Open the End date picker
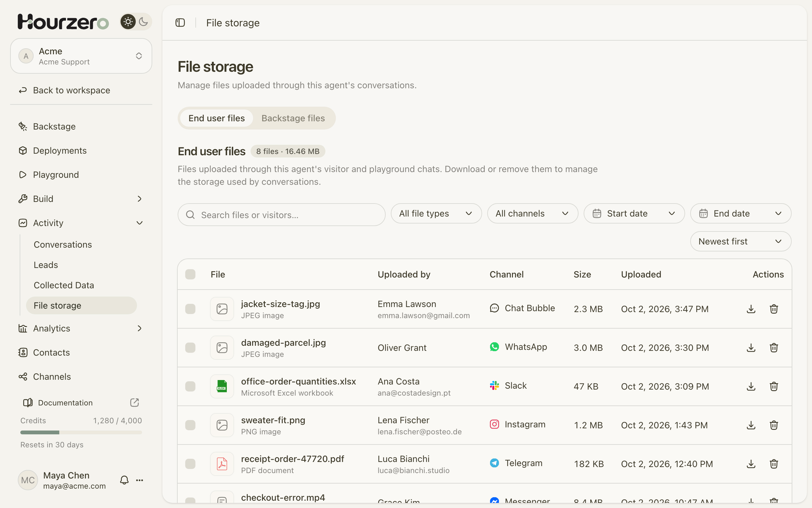Viewport: 812px width, 508px height. point(741,213)
